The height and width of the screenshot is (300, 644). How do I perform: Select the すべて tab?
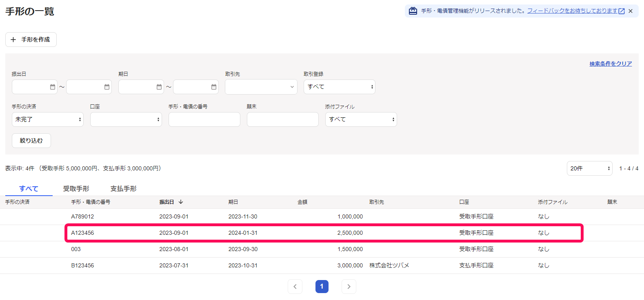coord(29,189)
